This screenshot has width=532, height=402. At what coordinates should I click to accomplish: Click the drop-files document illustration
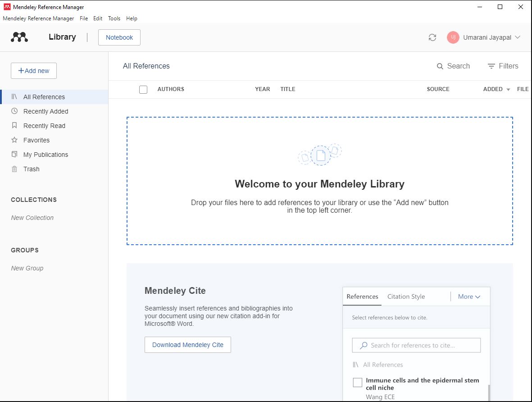(x=320, y=155)
